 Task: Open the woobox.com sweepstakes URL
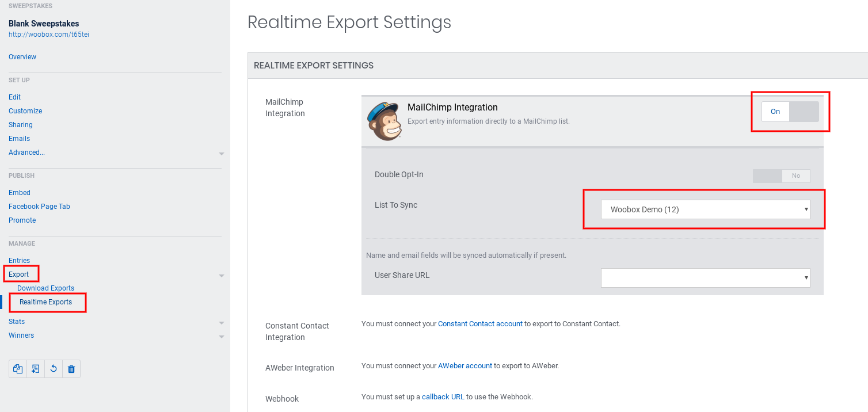pos(49,35)
